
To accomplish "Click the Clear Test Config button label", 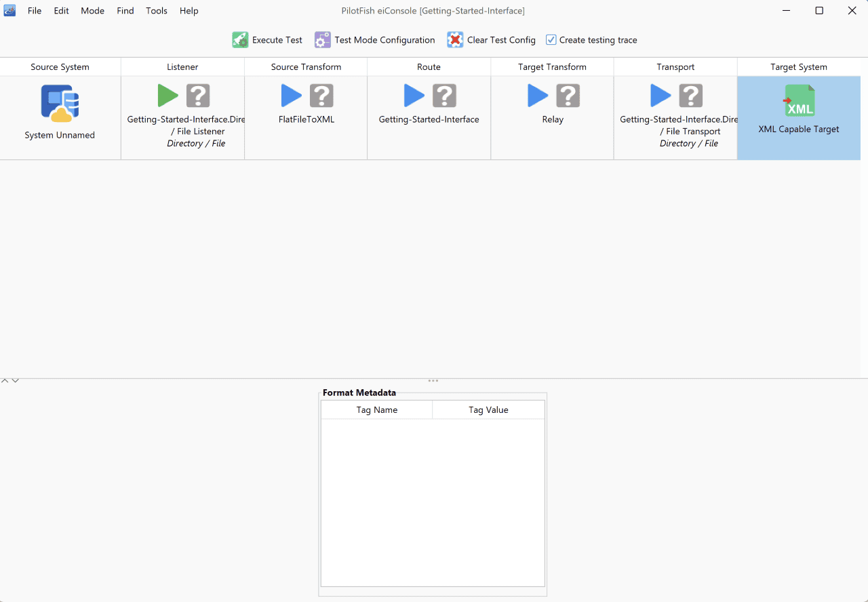I will tap(501, 40).
